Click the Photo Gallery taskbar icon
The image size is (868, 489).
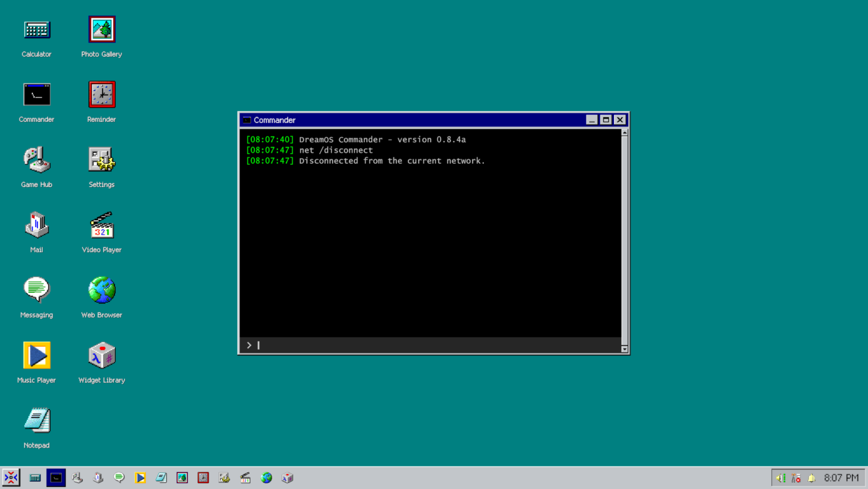click(182, 478)
